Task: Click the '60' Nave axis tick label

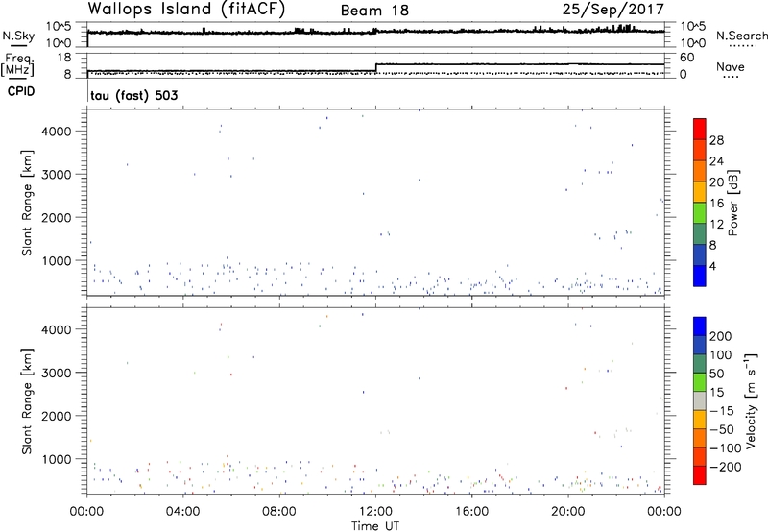Action: (686, 58)
